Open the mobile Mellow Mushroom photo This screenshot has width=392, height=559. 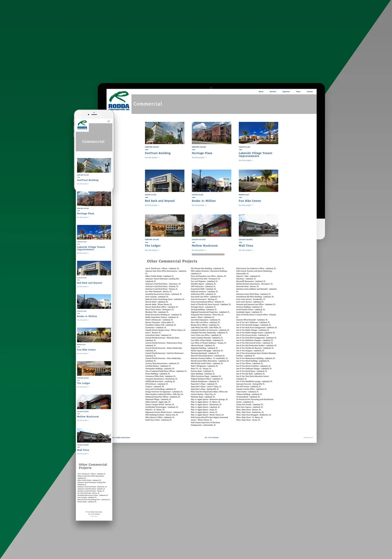[x=94, y=402]
